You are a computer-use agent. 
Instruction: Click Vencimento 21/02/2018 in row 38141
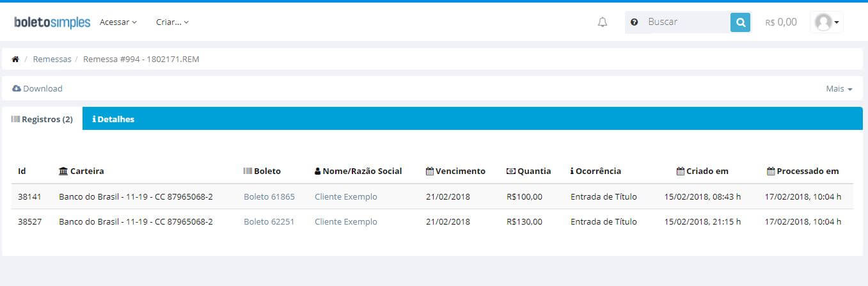448,197
